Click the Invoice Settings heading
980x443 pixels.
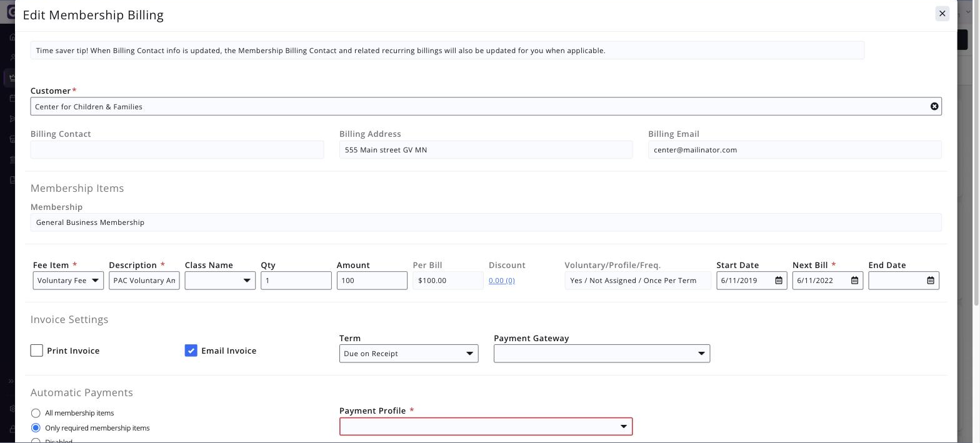(x=69, y=319)
